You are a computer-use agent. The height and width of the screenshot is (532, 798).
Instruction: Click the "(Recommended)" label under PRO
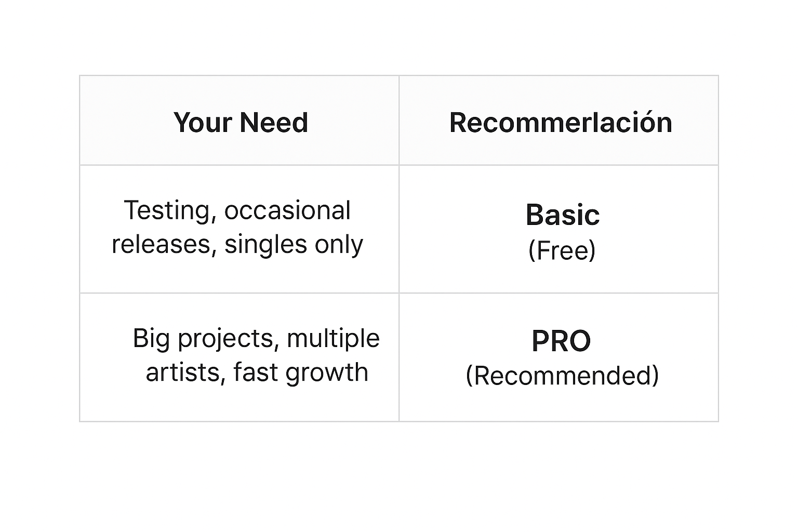pos(562,376)
